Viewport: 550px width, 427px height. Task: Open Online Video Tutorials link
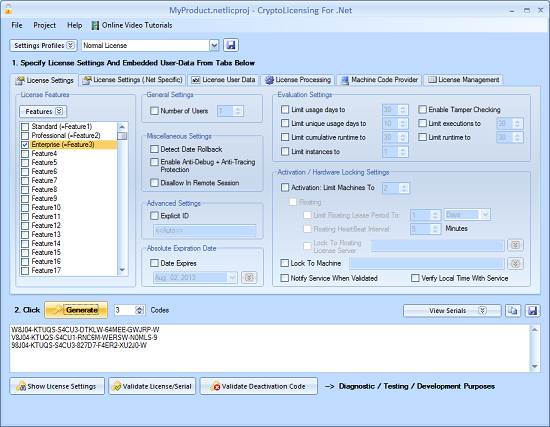(x=132, y=25)
